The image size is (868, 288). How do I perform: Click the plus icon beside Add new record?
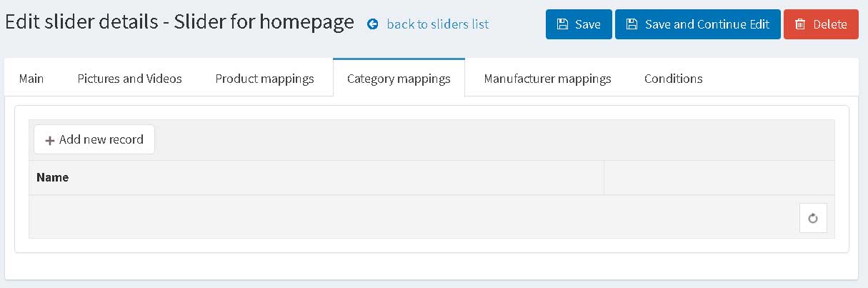(x=50, y=140)
